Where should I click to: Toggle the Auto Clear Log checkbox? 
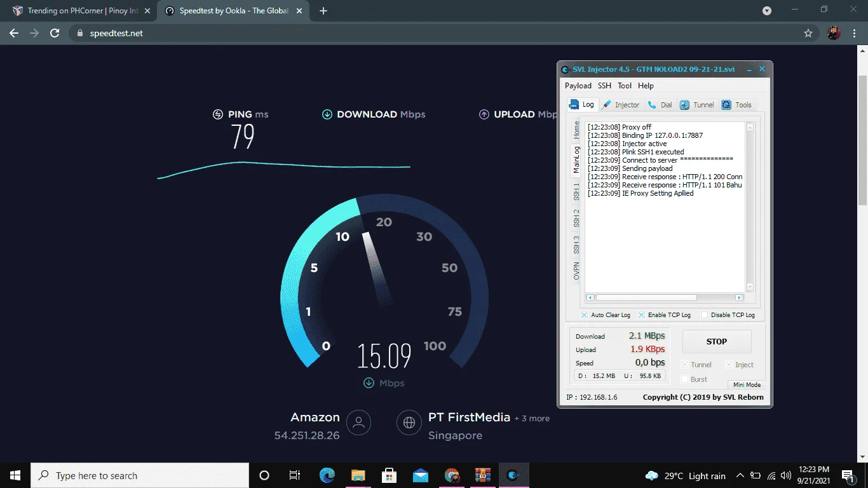click(x=584, y=315)
